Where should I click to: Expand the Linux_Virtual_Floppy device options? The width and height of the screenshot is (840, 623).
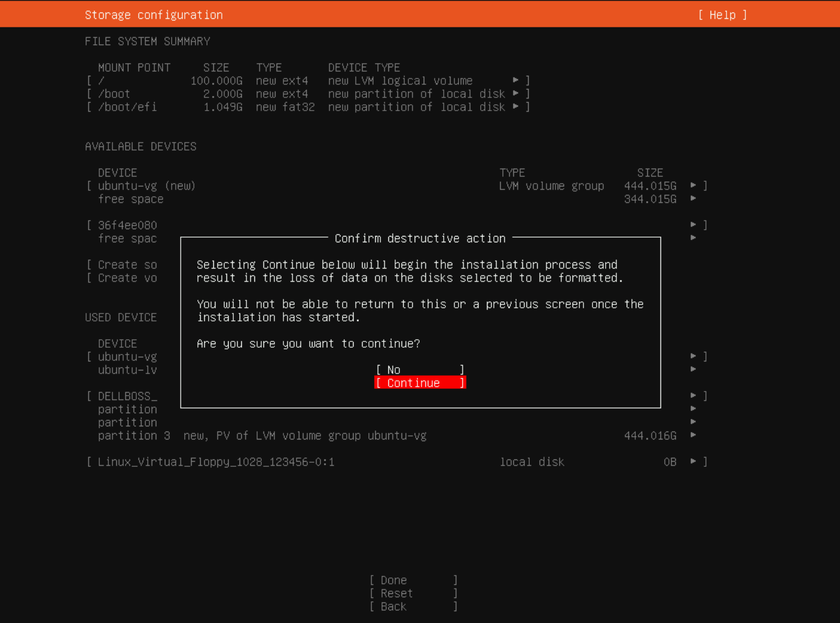click(x=693, y=462)
